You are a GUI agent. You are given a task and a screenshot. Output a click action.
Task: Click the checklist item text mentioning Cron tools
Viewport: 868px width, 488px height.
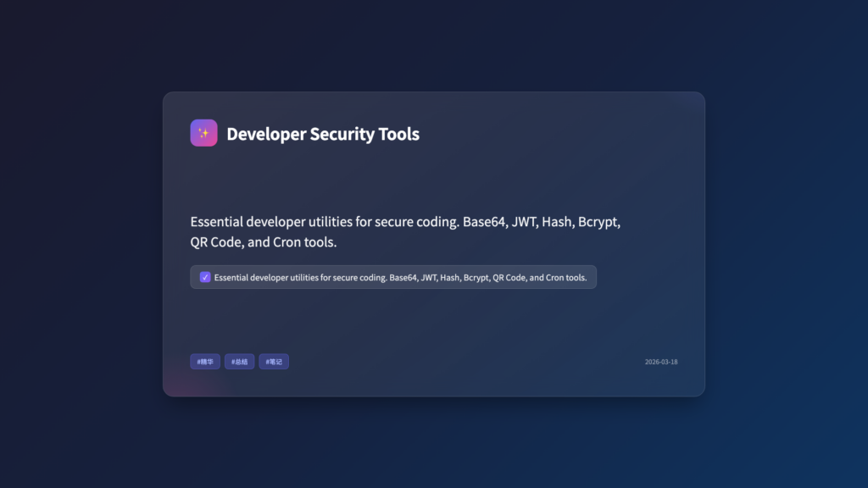[400, 278]
